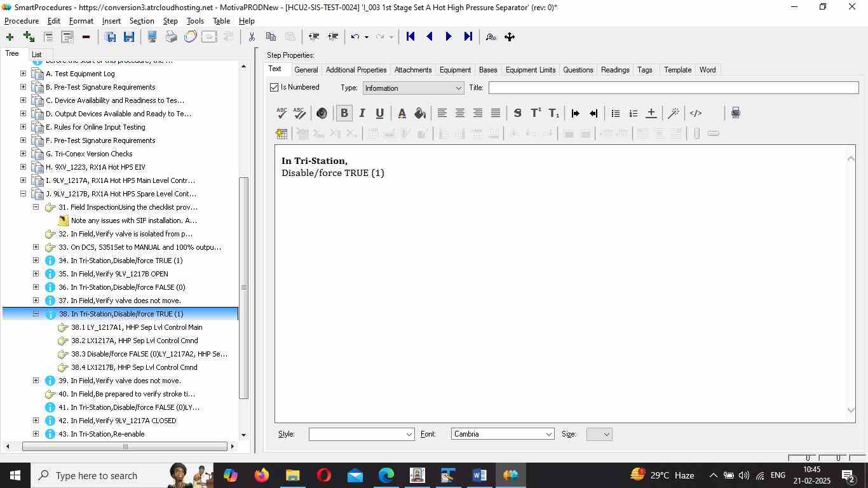Click the insert table icon
This screenshot has height=488, width=868.
pos(281,133)
